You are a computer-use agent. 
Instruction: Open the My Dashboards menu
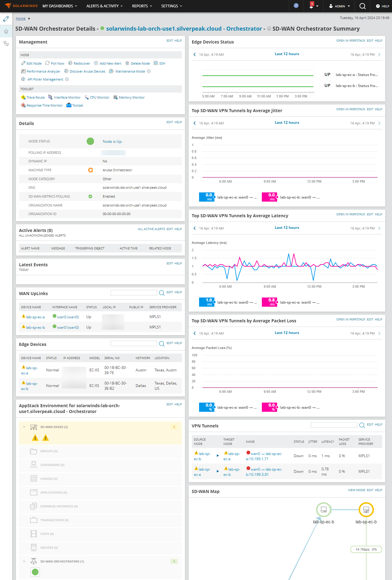(60, 6)
